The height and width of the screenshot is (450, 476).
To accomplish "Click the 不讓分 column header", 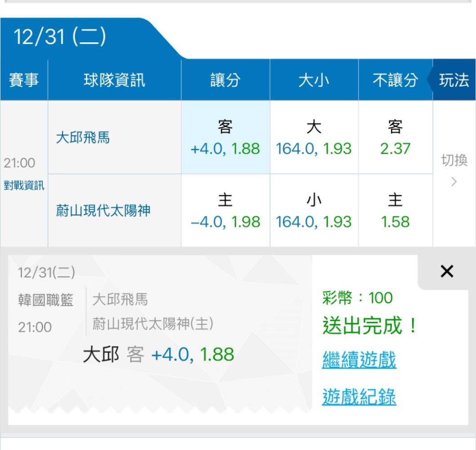I will coord(395,80).
